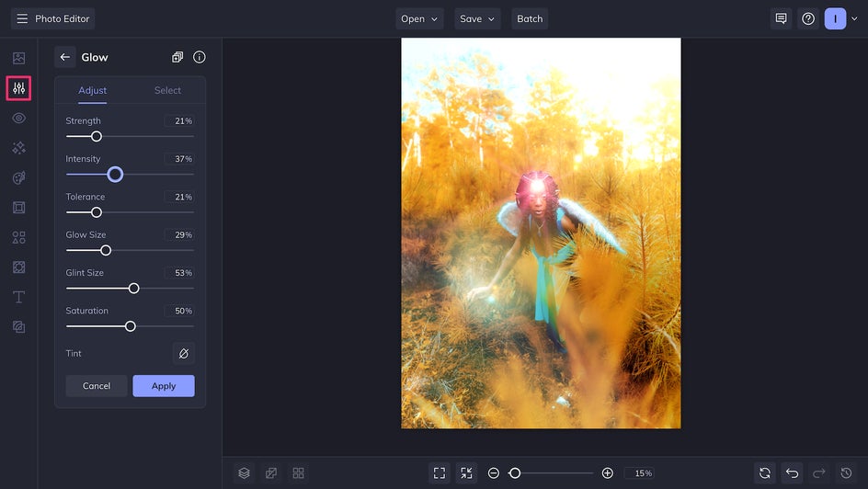Zoom in with the plus icon
Viewport: 868px width, 489px height.
pyautogui.click(x=607, y=473)
